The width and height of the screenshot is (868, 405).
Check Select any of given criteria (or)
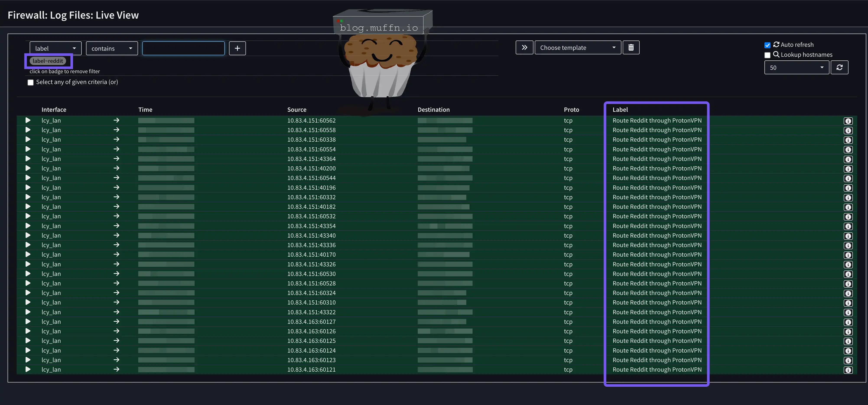click(31, 82)
